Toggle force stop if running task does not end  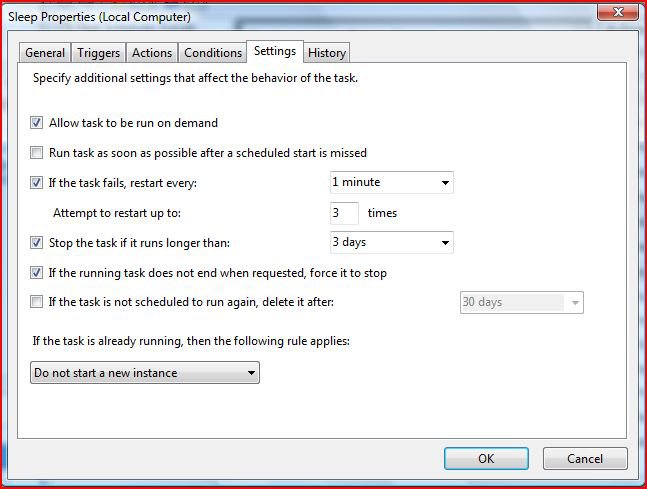pos(37,272)
